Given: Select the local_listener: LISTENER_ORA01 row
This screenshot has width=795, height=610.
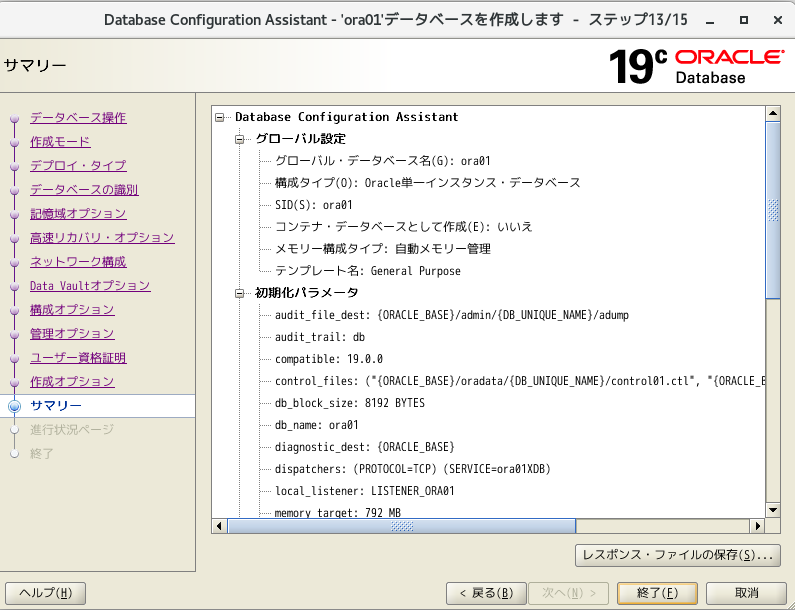Looking at the screenshot, I should [365, 491].
